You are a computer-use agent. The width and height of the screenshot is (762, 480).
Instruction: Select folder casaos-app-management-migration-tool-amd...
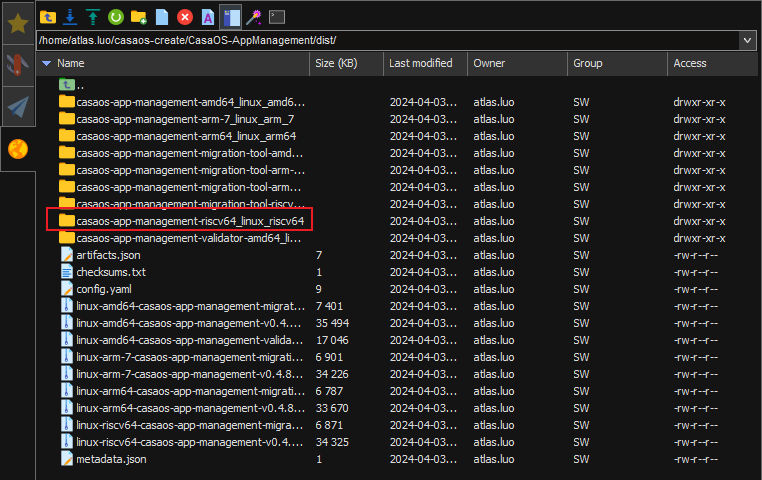(190, 154)
